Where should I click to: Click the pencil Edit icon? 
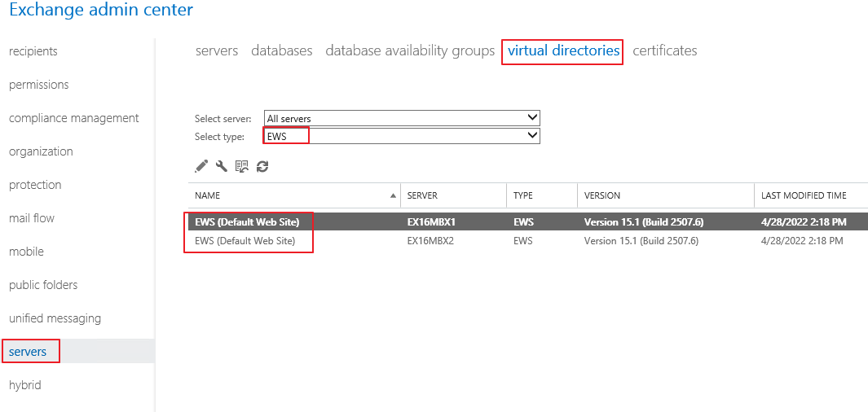coord(202,166)
